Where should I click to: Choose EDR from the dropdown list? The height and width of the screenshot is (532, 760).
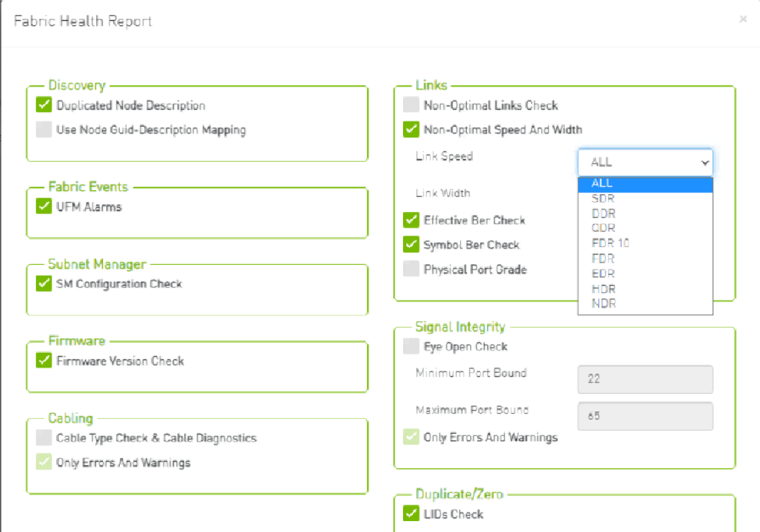click(x=603, y=273)
